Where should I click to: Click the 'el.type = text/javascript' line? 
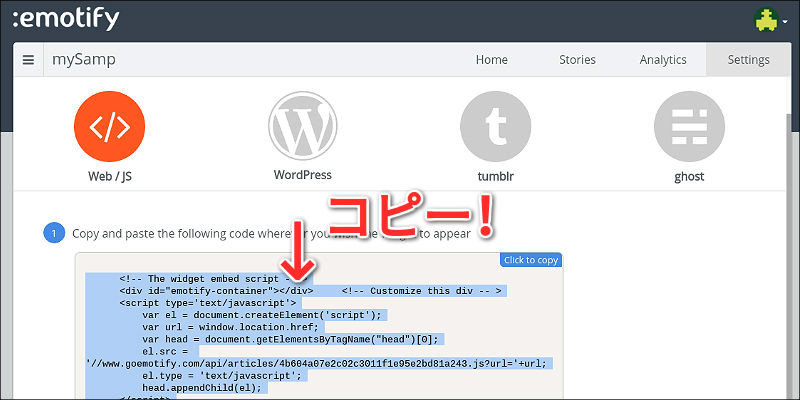coord(222,376)
